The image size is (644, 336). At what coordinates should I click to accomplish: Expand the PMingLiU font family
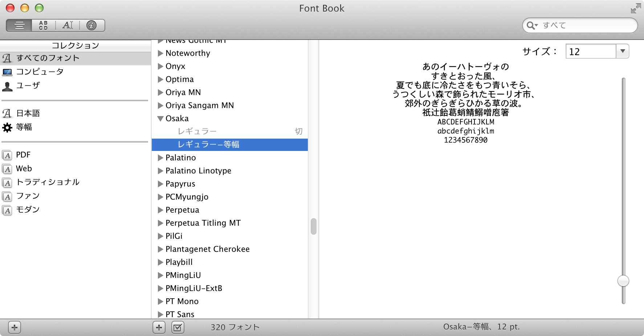[x=160, y=275]
